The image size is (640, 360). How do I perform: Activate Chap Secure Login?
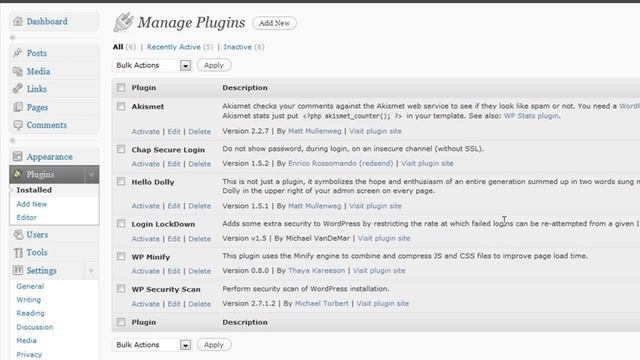click(x=145, y=164)
